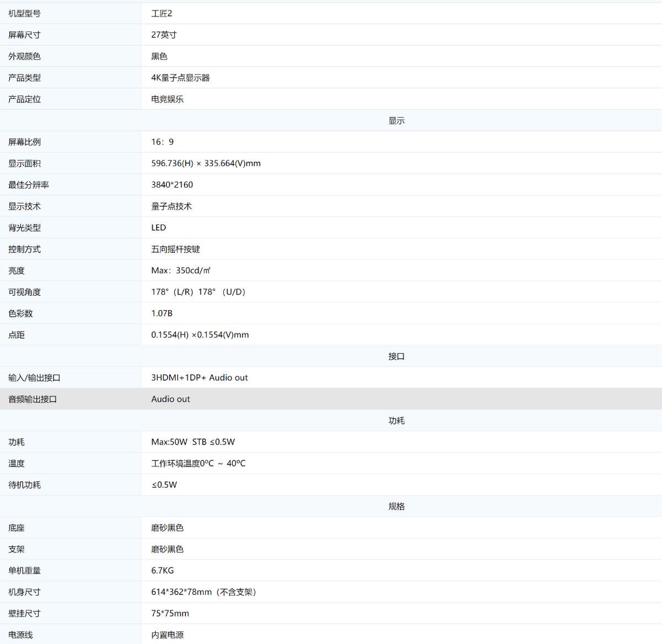
Task: Click the 壁挂尺寸 label
Action: 24,614
